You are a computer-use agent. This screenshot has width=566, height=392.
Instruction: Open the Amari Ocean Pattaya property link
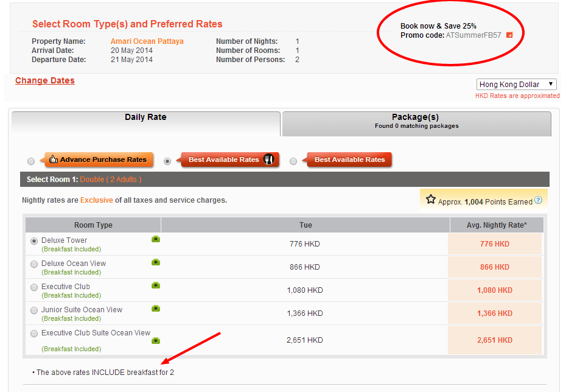pyautogui.click(x=147, y=41)
